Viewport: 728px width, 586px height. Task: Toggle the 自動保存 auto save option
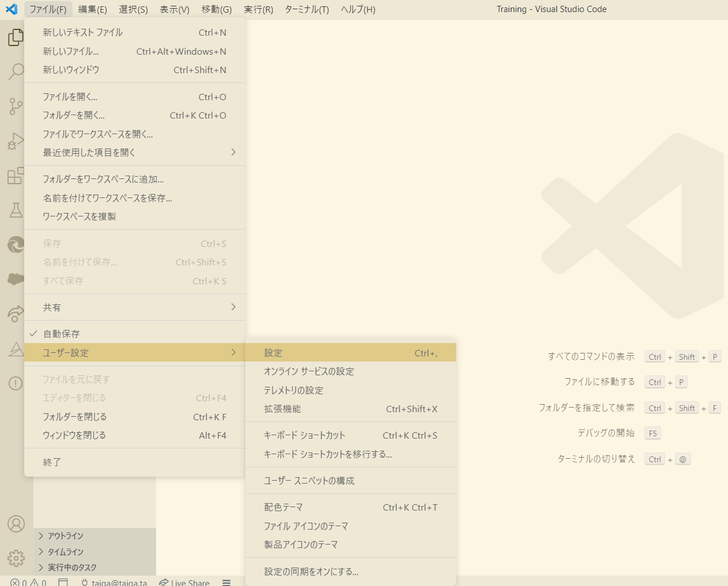(135, 334)
